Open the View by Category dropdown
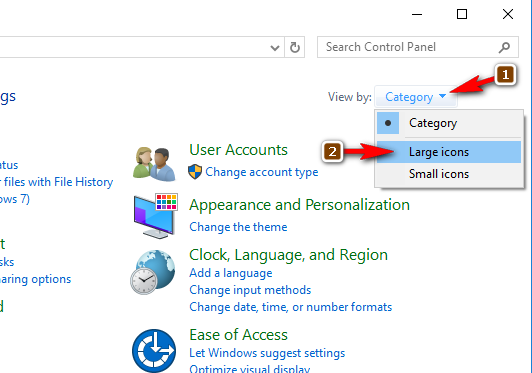This screenshot has height=373, width=532. click(415, 97)
